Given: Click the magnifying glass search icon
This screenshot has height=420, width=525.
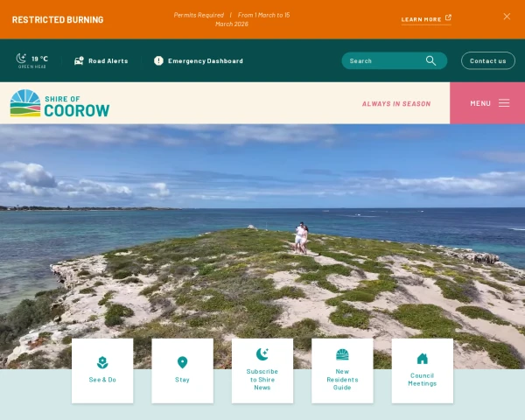Looking at the screenshot, I should (430, 60).
